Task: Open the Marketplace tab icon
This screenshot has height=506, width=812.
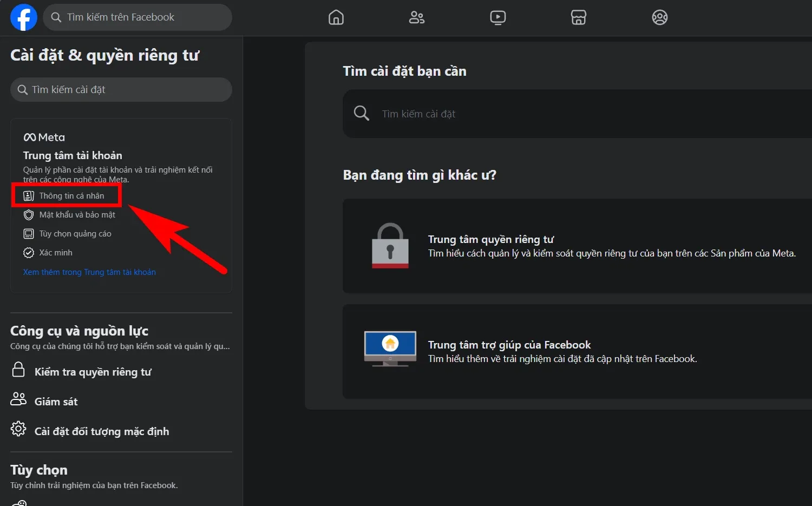Action: [579, 17]
